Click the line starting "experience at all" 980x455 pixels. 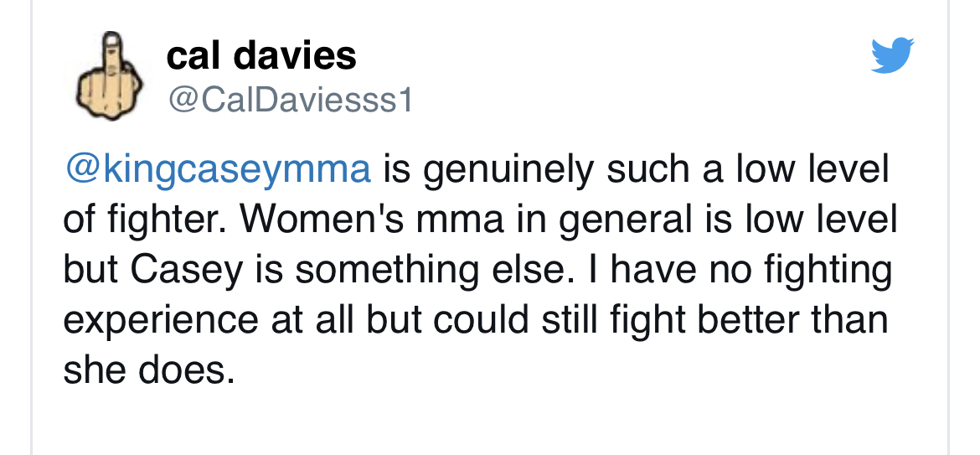tap(475, 319)
